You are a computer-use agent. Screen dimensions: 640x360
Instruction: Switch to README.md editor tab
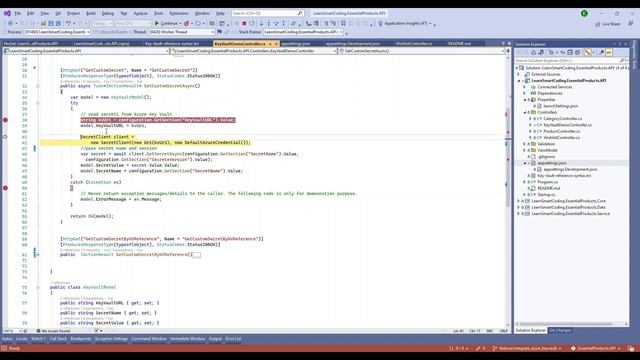point(459,44)
